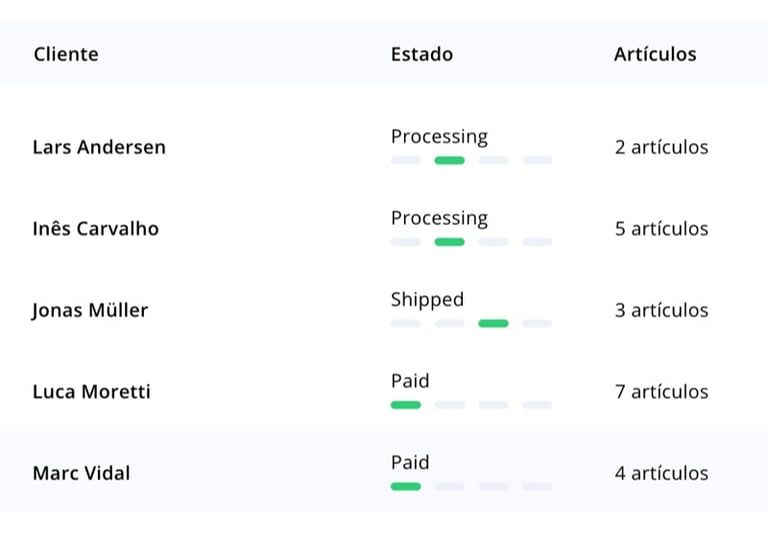The image size is (768, 538).
Task: Click Inês Carvalho's Processing status label
Action: (x=439, y=218)
